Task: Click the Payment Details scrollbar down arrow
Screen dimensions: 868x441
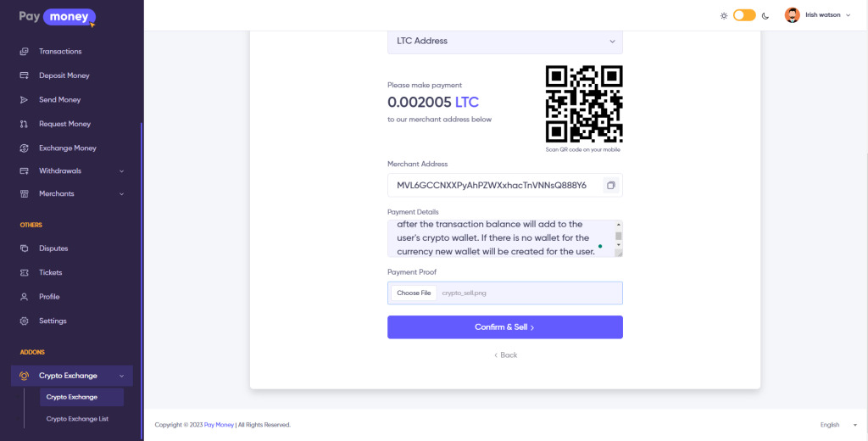Action: pos(619,245)
